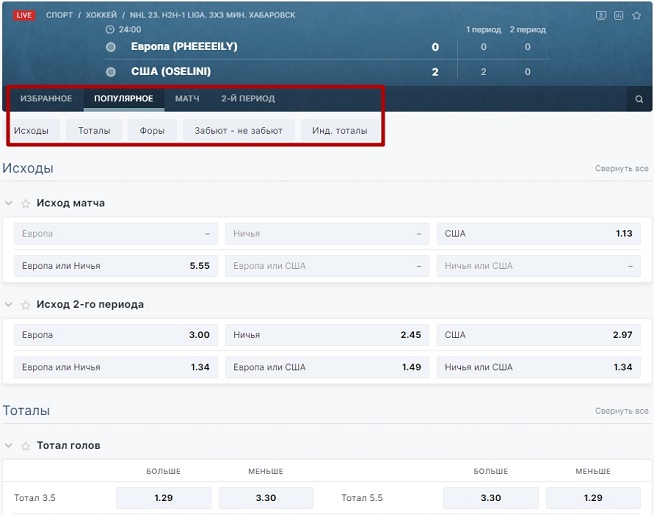Star the Тотал голов market
The image size is (654, 515).
click(x=26, y=445)
